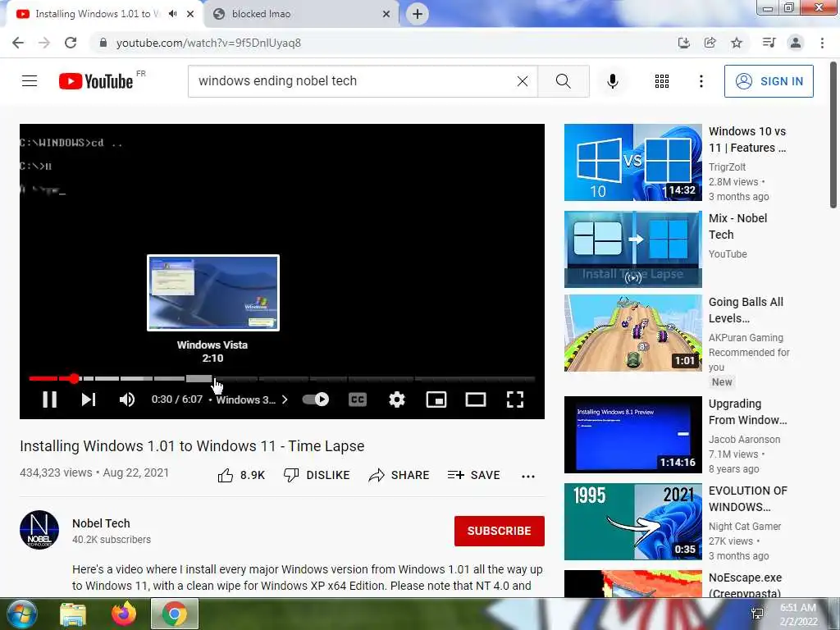840x630 pixels.
Task: Click the red progress scrubber dot
Action: pos(74,379)
